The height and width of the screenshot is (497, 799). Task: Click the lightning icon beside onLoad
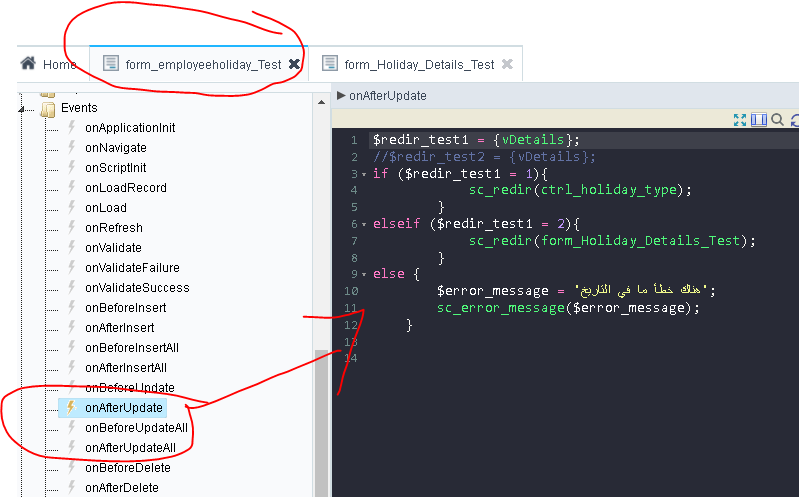tap(72, 207)
